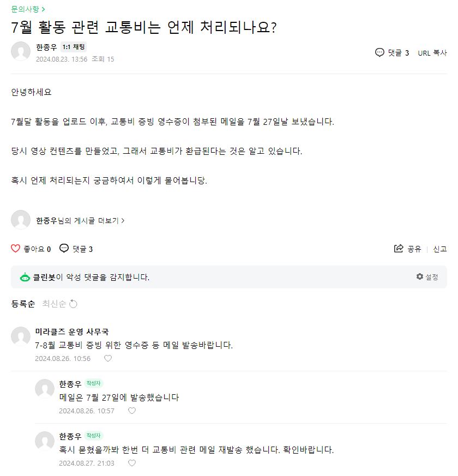The image size is (458, 476).
Task: Open the 미라클즈 운영 사무국 profile name
Action: [x=72, y=332]
